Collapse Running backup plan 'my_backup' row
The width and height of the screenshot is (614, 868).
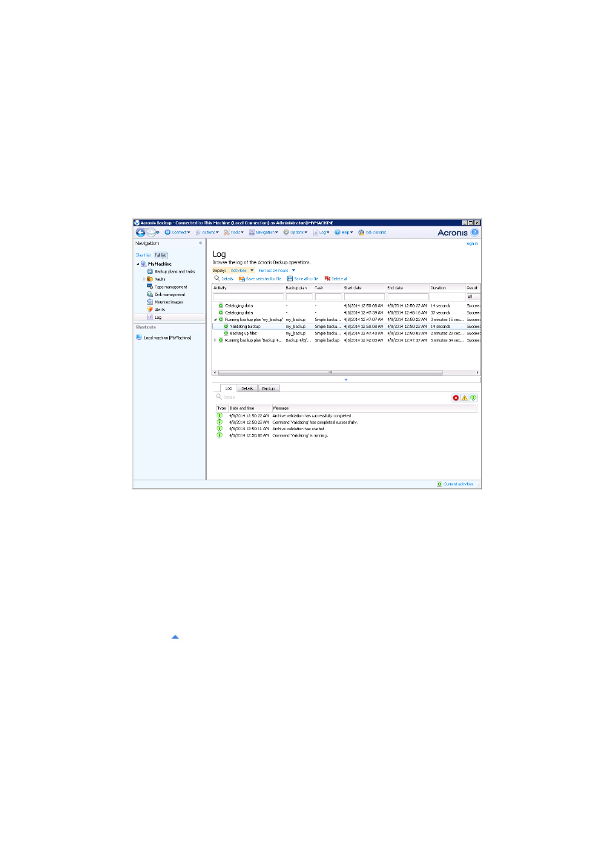pyautogui.click(x=215, y=320)
